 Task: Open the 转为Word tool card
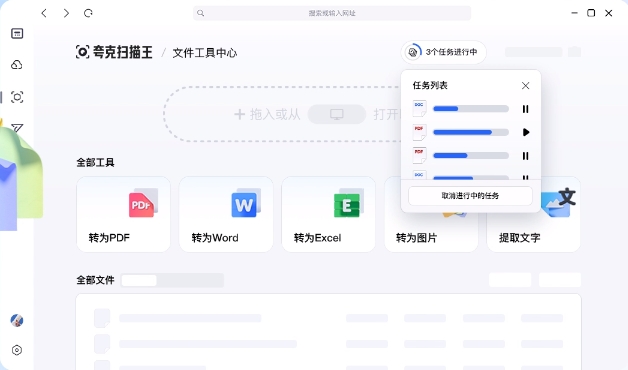(226, 214)
